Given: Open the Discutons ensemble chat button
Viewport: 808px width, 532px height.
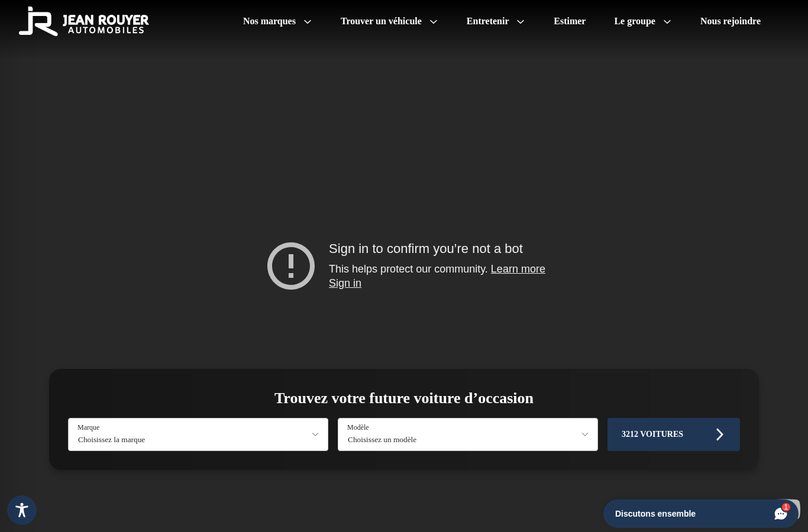Looking at the screenshot, I should [700, 514].
